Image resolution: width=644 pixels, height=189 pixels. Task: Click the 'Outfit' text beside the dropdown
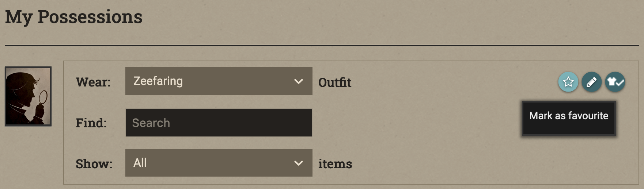pos(335,82)
